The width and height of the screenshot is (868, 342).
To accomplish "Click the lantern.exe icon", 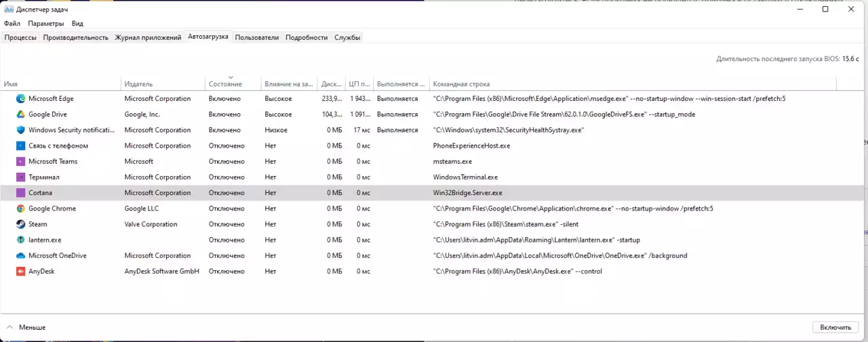I will click(x=21, y=240).
